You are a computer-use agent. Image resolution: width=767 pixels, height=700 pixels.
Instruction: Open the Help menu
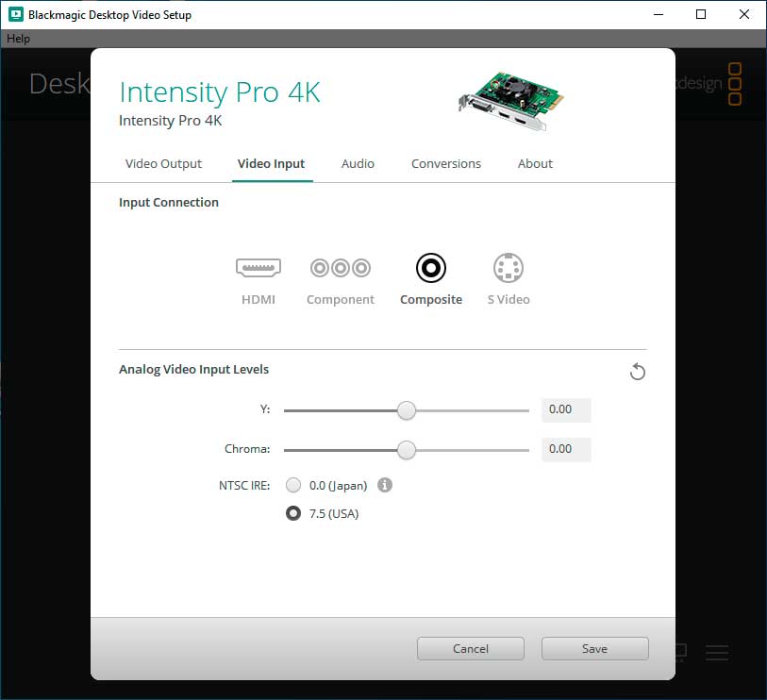point(18,39)
